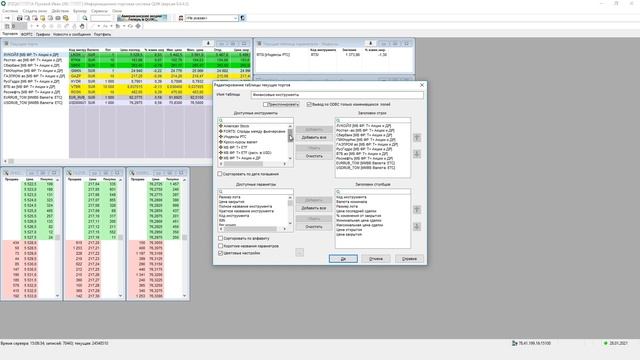Click the Отмена button
This screenshot has width=640, height=360.
click(x=376, y=259)
